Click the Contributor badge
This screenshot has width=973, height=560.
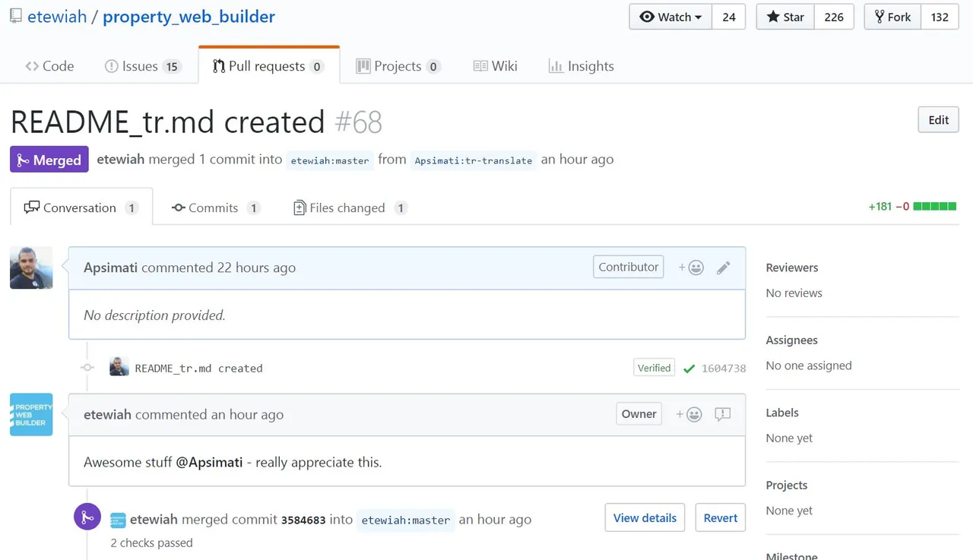(x=628, y=267)
